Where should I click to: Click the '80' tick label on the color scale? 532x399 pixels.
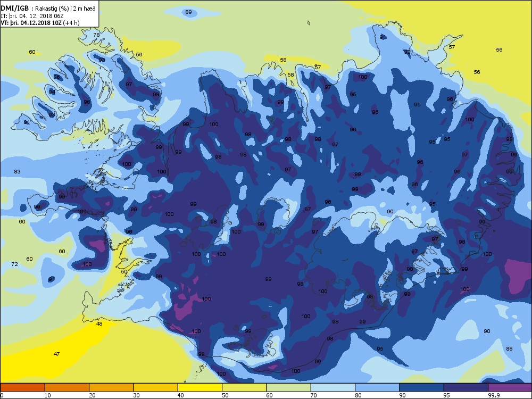click(358, 395)
